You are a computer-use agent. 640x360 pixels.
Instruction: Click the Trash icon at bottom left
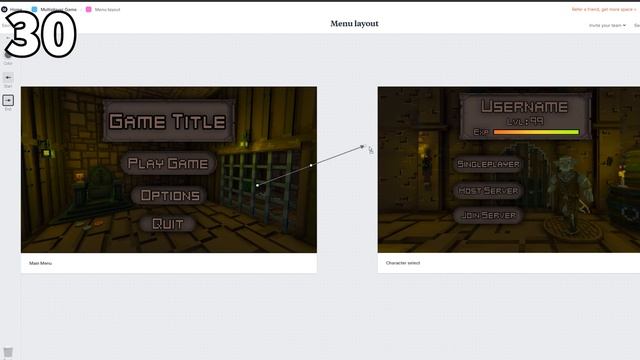tap(8, 352)
